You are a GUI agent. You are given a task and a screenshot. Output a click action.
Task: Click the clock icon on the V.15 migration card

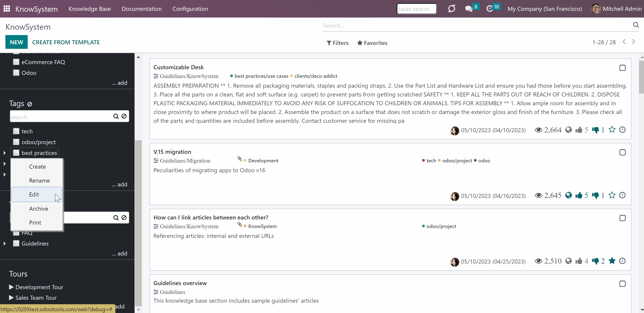622,195
